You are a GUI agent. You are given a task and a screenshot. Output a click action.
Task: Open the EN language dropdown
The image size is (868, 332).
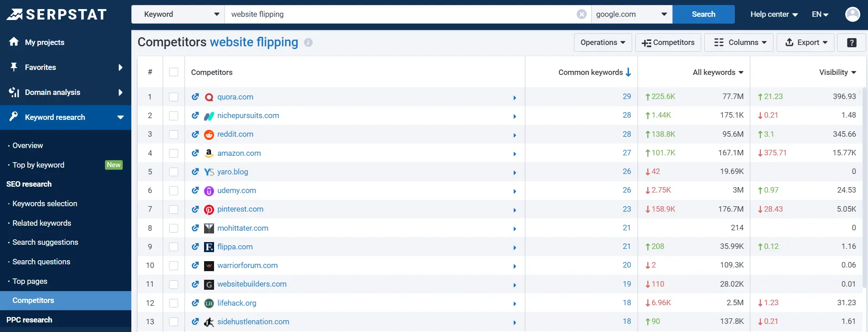click(x=820, y=14)
